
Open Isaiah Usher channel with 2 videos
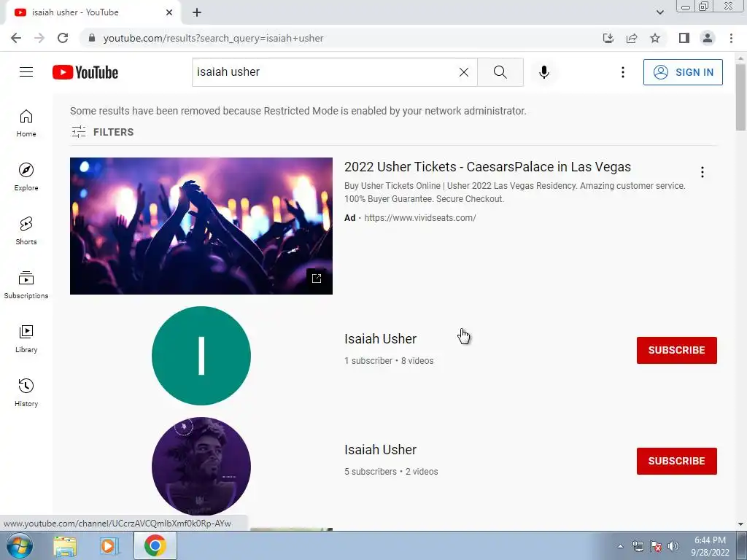click(380, 449)
